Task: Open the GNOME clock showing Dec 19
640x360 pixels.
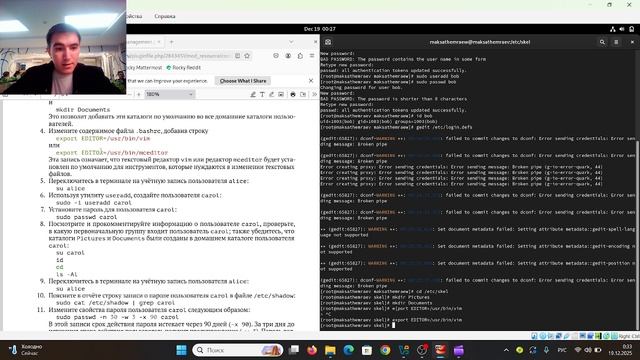Action: pyautogui.click(x=320, y=29)
